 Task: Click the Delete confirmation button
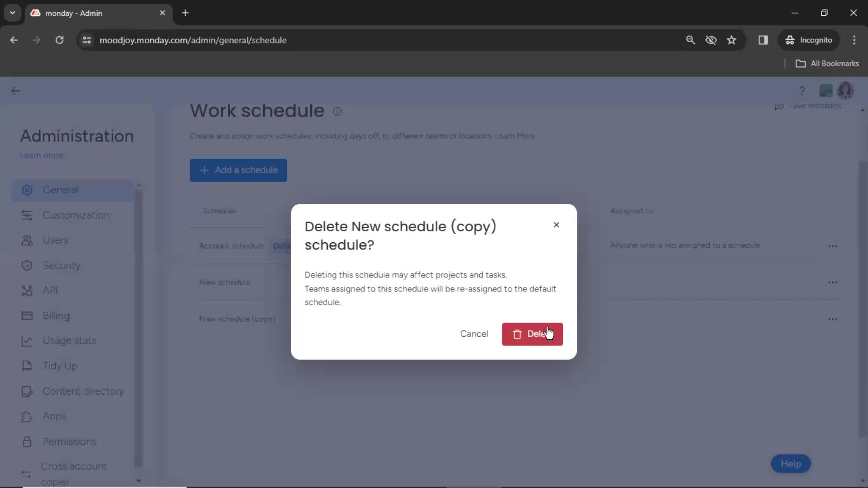532,333
